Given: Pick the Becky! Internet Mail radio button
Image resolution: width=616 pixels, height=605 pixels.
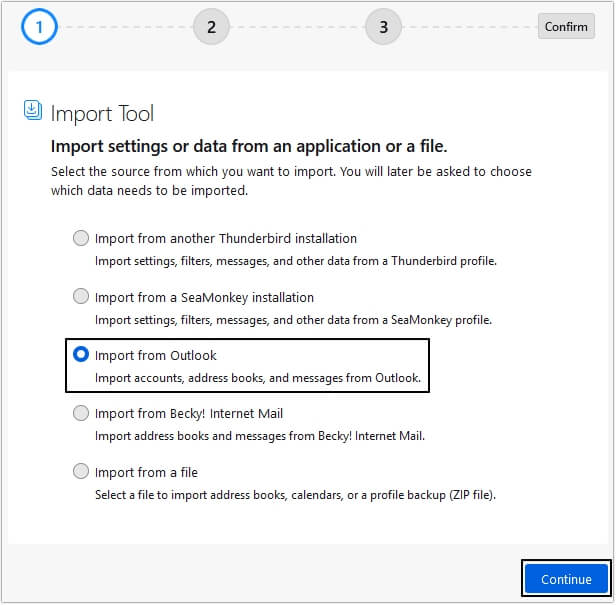Looking at the screenshot, I should (x=80, y=413).
